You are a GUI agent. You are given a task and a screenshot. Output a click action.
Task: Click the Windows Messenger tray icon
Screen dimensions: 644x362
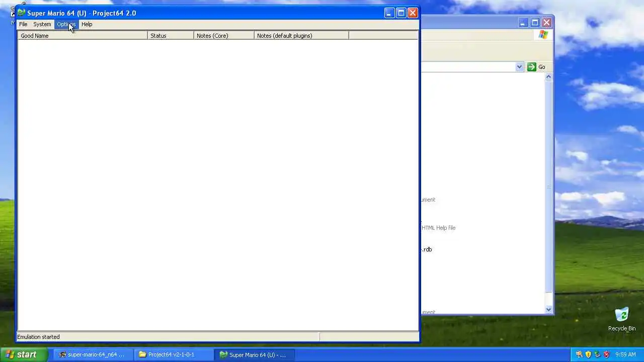(579, 354)
